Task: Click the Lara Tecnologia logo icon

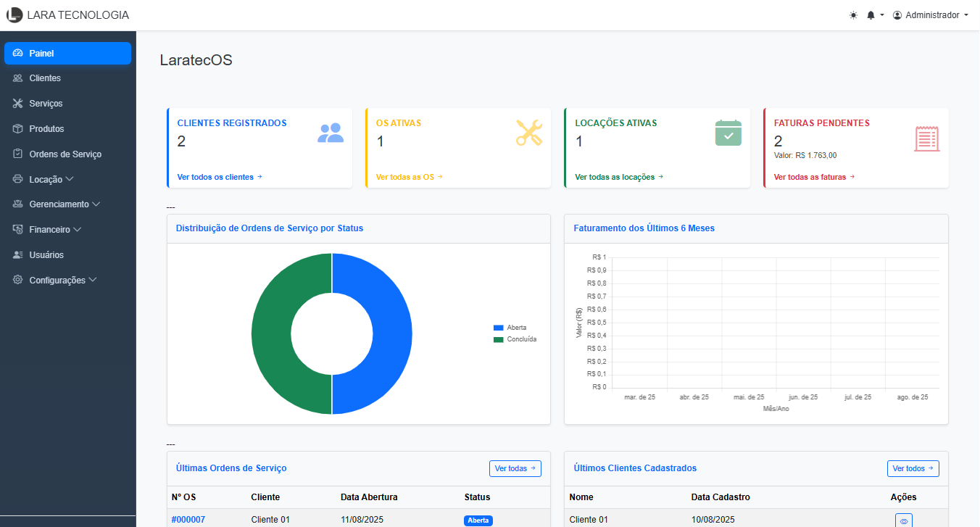Action: click(14, 14)
